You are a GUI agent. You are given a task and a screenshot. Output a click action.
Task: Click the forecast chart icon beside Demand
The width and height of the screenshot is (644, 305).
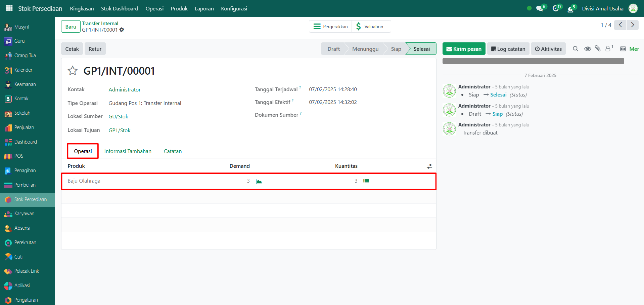[259, 182]
